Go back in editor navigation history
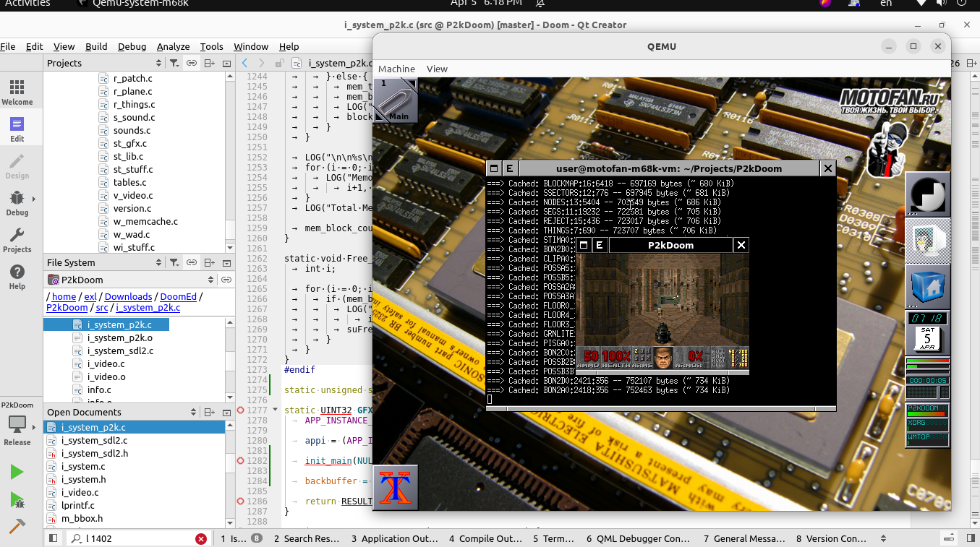 point(245,64)
